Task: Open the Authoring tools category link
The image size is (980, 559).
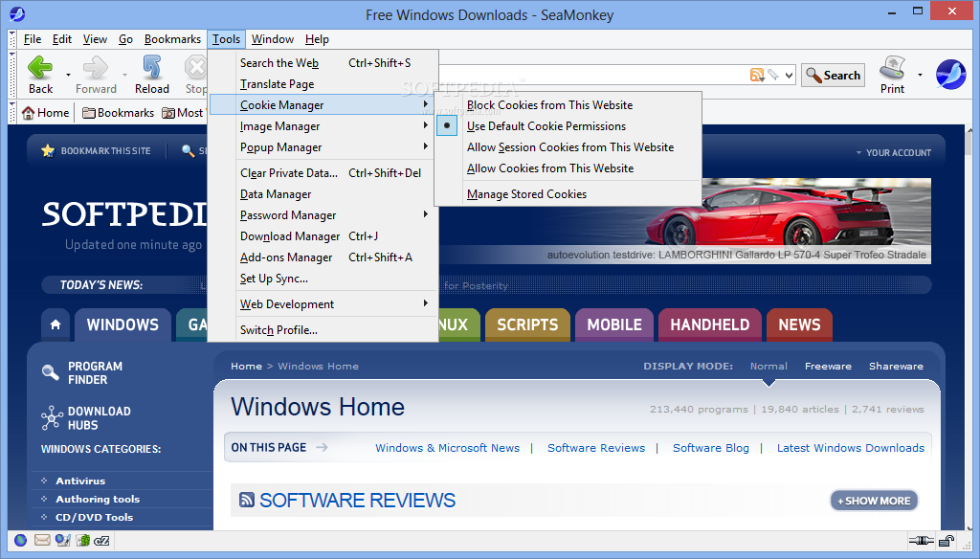Action: point(98,499)
